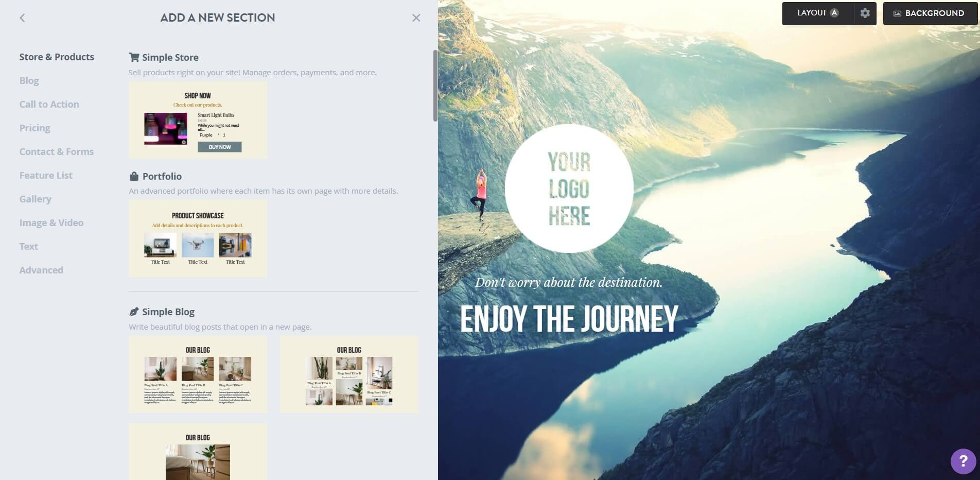The width and height of the screenshot is (980, 480).
Task: Open the Background button
Action: (x=929, y=13)
